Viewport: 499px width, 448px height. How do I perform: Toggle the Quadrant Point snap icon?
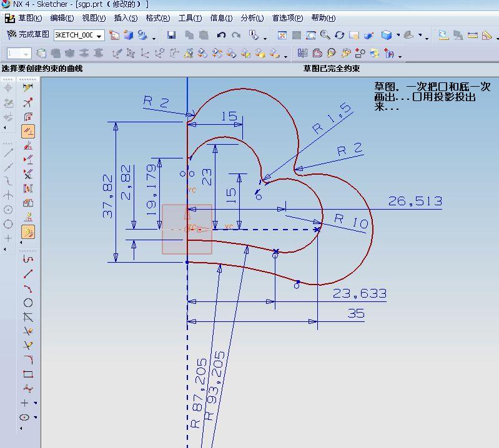(9, 224)
